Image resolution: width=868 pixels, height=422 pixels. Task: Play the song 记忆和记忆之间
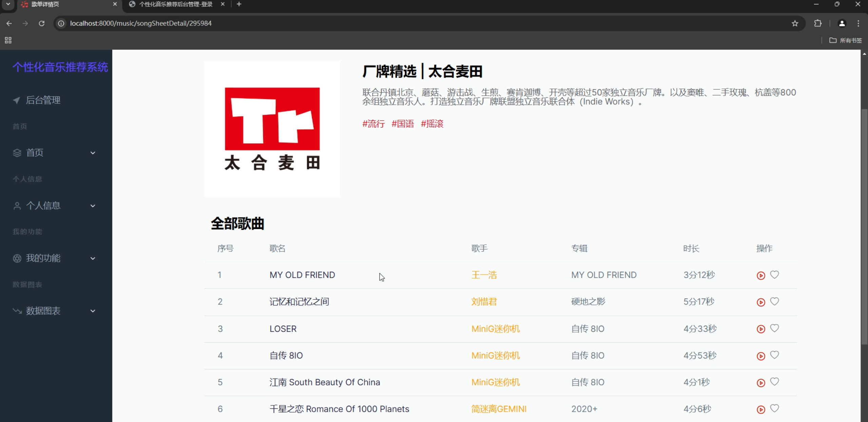(x=761, y=302)
